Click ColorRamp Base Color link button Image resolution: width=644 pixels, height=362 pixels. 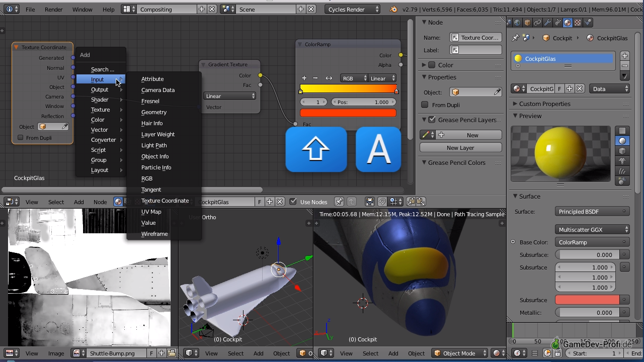(x=592, y=242)
